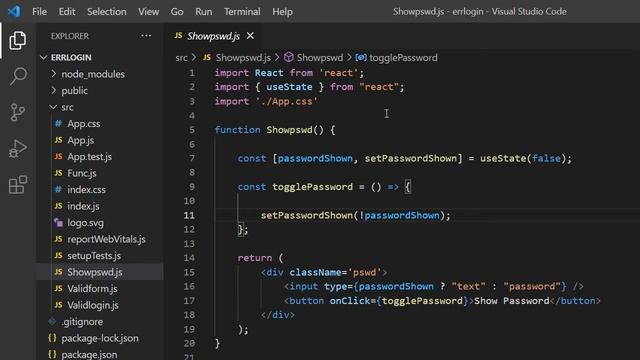
Task: Click the togglePassword breadcrumb
Action: 403,58
